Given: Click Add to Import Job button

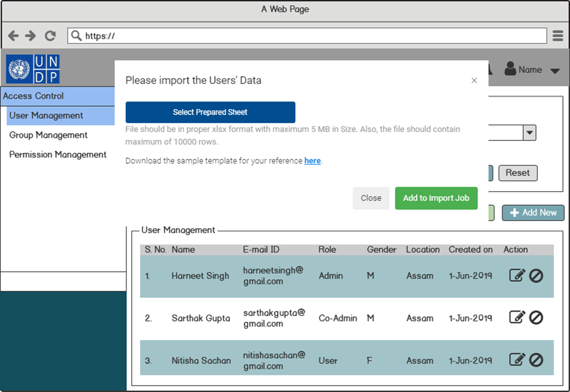Looking at the screenshot, I should [436, 198].
